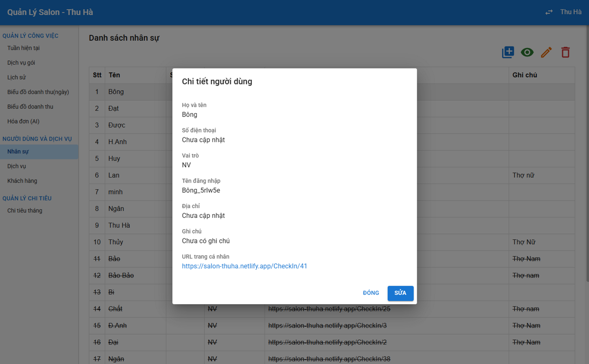This screenshot has width=589, height=364.
Task: Open Chi tiêu tháng sidebar item
Action: pyautogui.click(x=25, y=210)
